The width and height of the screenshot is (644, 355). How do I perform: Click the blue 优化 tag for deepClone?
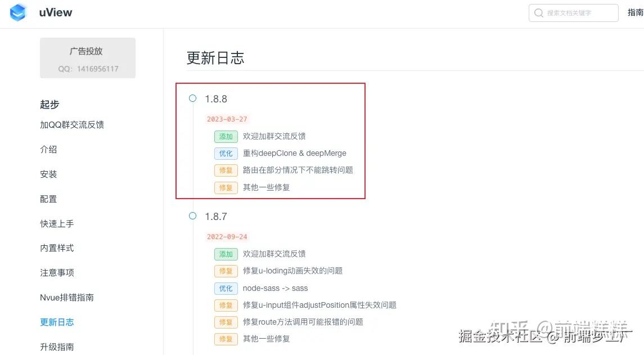point(226,153)
